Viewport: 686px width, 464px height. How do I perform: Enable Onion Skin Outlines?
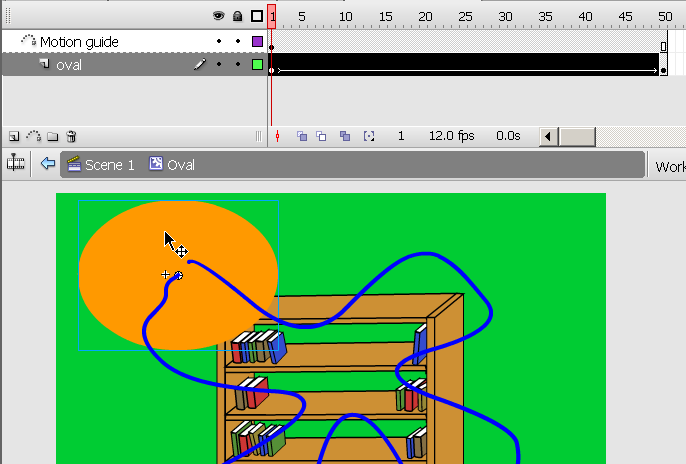tap(321, 136)
